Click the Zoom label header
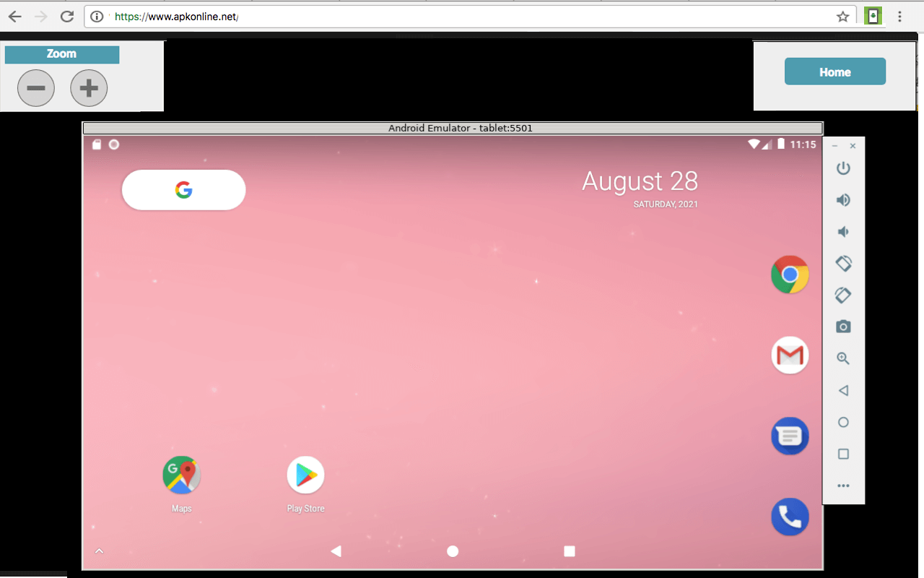Screen dimensions: 924x578 (x=61, y=54)
